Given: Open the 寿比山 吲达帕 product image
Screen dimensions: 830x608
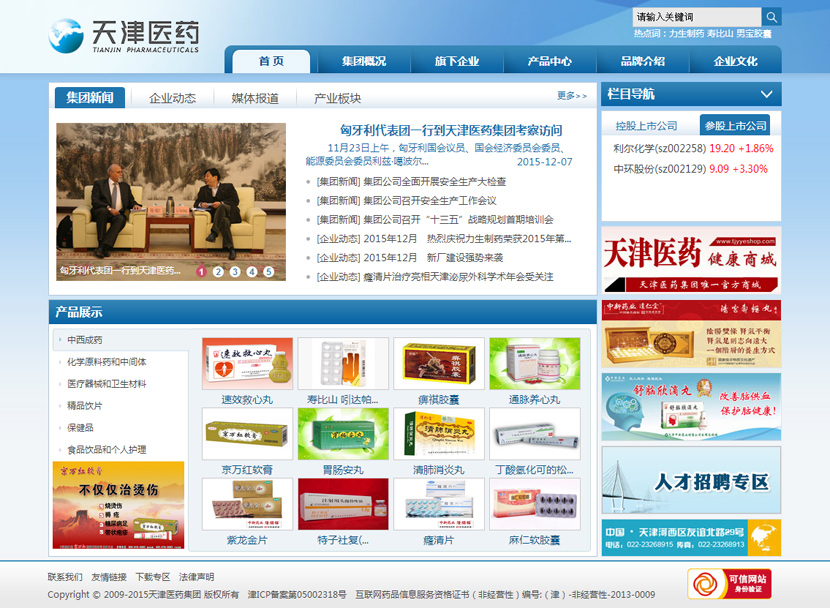Looking at the screenshot, I should click(x=343, y=364).
